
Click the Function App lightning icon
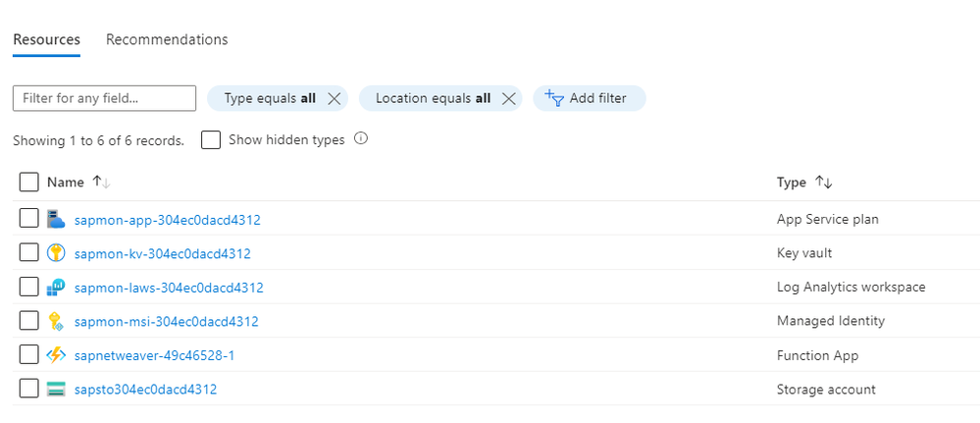tap(56, 355)
